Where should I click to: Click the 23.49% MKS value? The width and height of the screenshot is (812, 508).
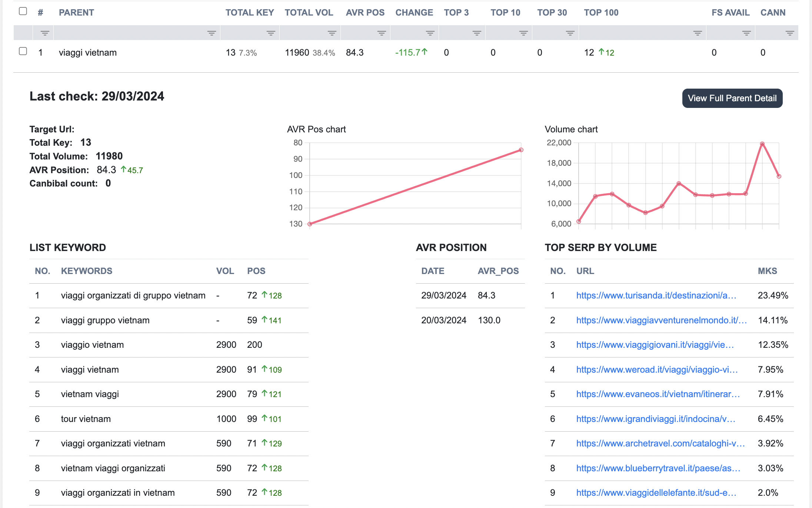click(773, 296)
